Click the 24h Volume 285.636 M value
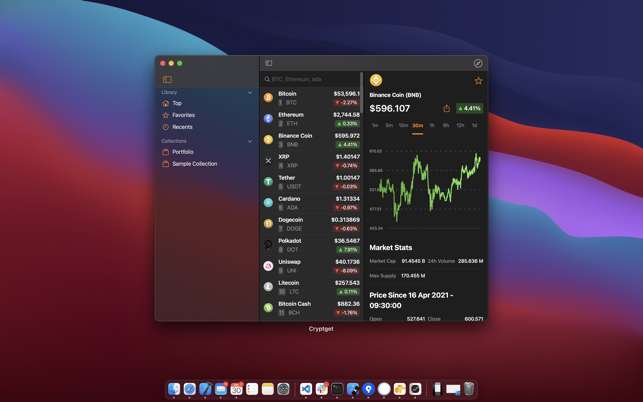 [x=470, y=261]
